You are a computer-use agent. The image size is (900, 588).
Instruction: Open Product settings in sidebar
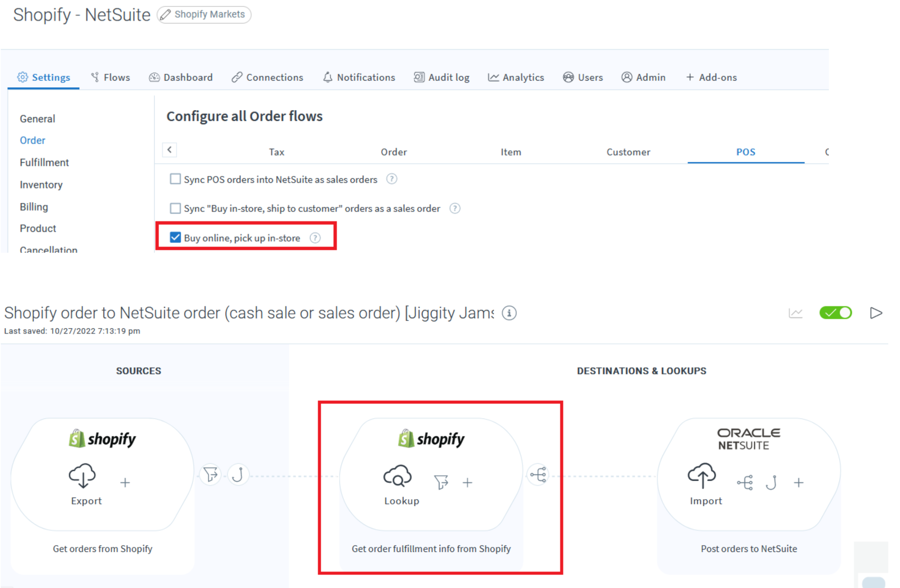[x=38, y=229]
